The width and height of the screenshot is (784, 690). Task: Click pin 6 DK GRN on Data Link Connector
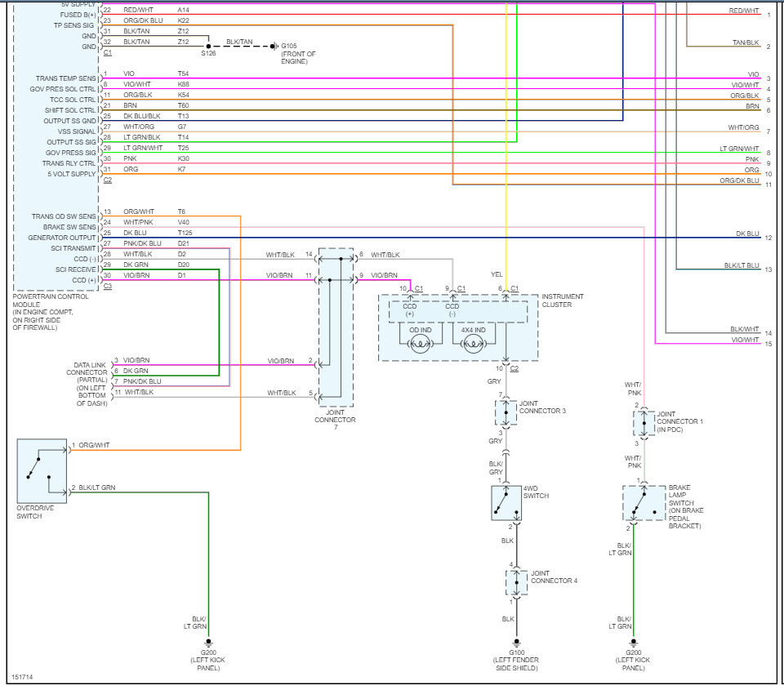[x=131, y=371]
